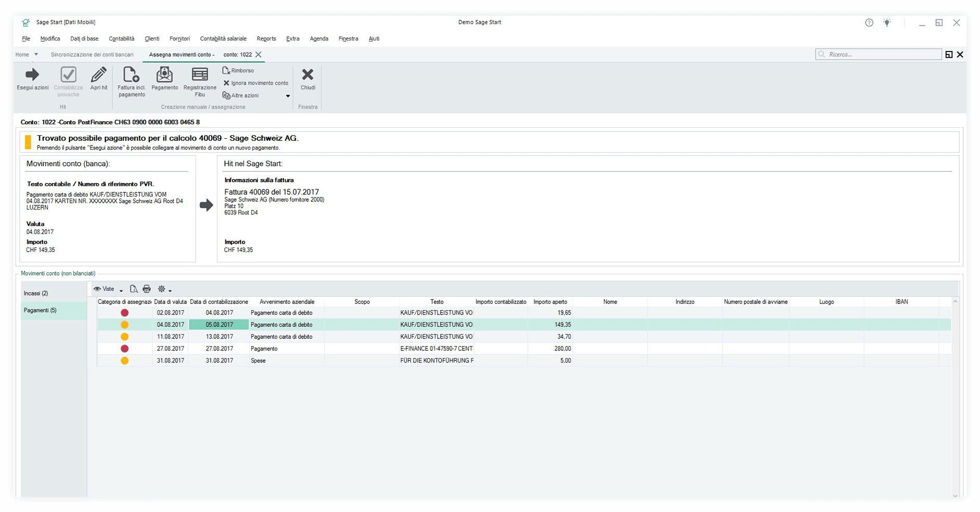Screen dimensions: 980x512
Task: Create Fattura incl. pagamento
Action: 131,82
